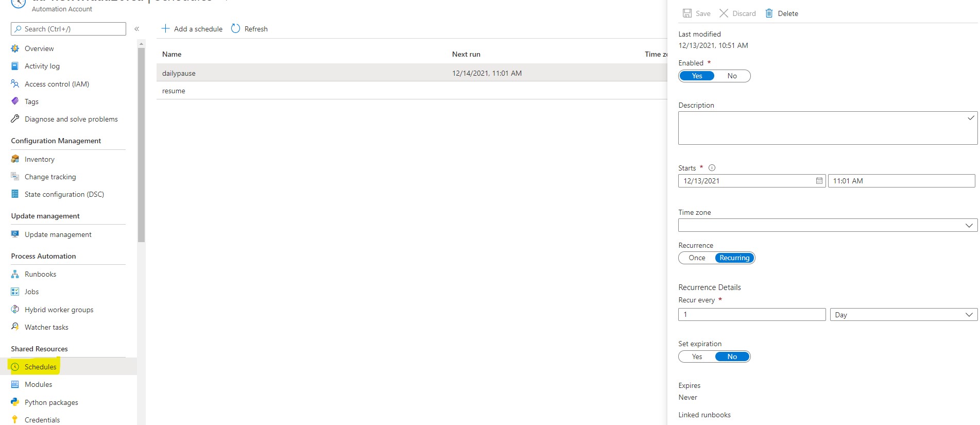Click the Diagnose and solve problems wrench icon

15,118
